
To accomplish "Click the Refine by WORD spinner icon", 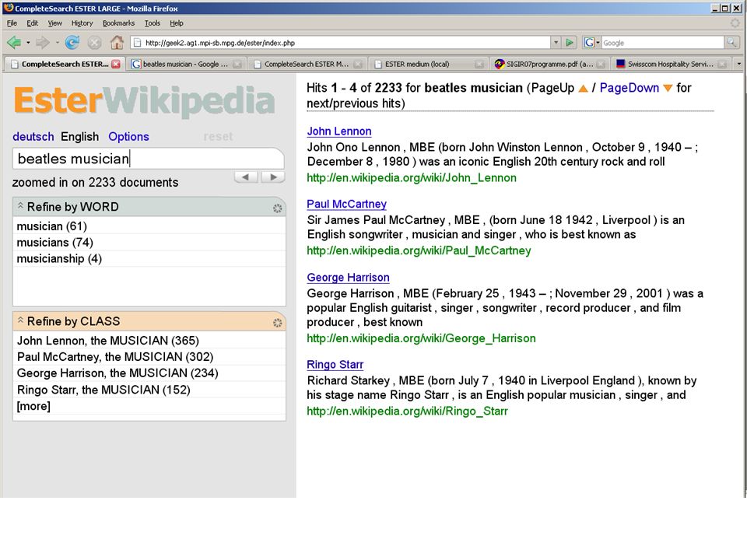I will (277, 208).
